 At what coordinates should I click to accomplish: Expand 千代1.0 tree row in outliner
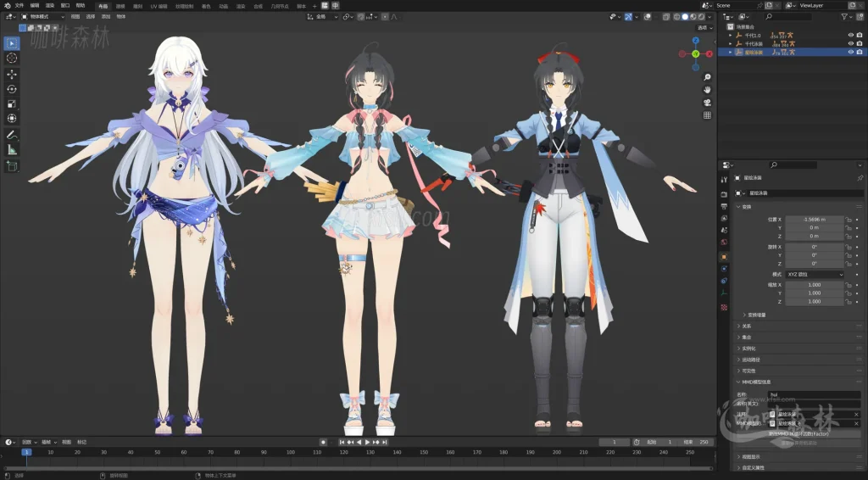point(730,35)
